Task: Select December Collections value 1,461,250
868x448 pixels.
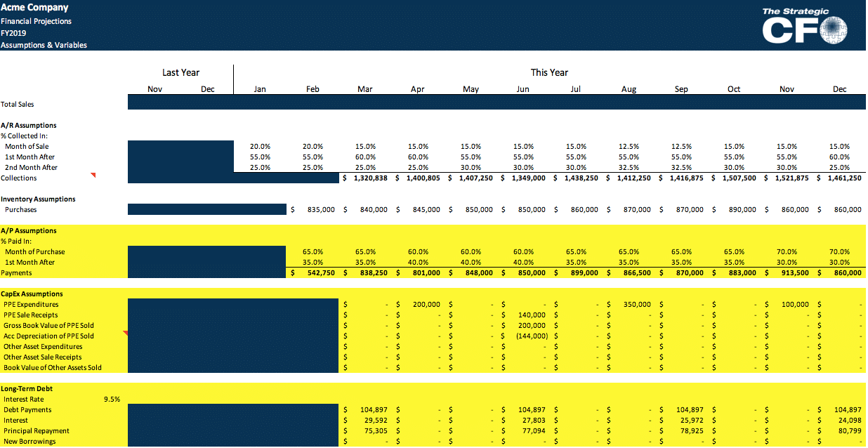Action: pos(846,178)
